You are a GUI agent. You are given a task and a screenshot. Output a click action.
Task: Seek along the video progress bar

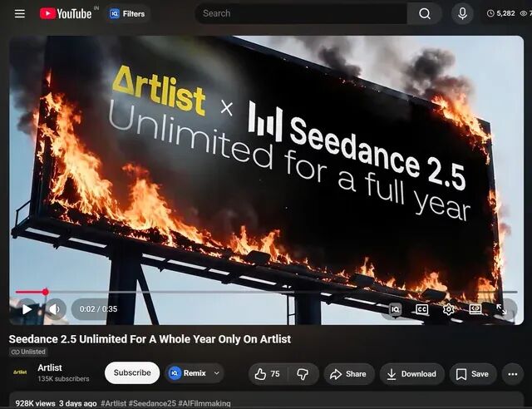[x=266, y=292]
